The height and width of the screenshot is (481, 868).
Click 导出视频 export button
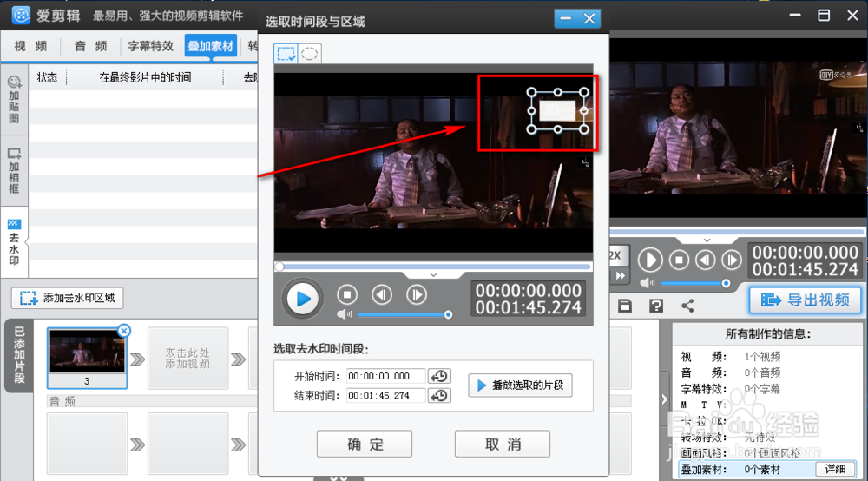click(806, 300)
